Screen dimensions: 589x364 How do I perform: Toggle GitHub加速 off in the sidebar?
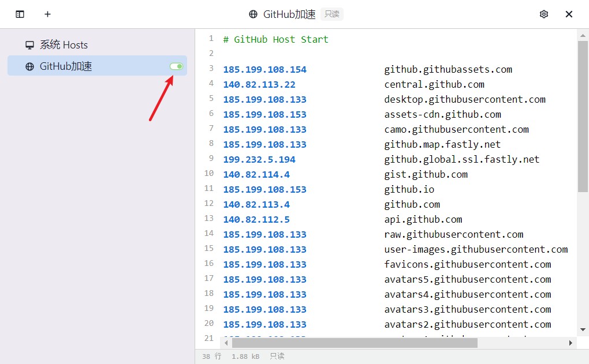click(175, 66)
